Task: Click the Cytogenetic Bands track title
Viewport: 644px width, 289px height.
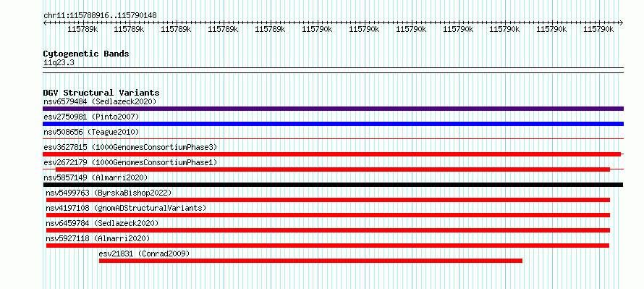Action: (86, 54)
